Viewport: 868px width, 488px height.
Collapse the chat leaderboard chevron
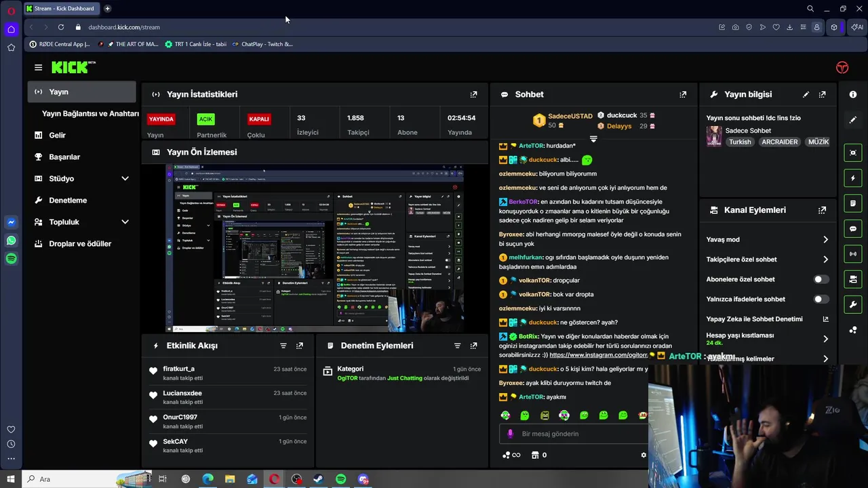(593, 139)
